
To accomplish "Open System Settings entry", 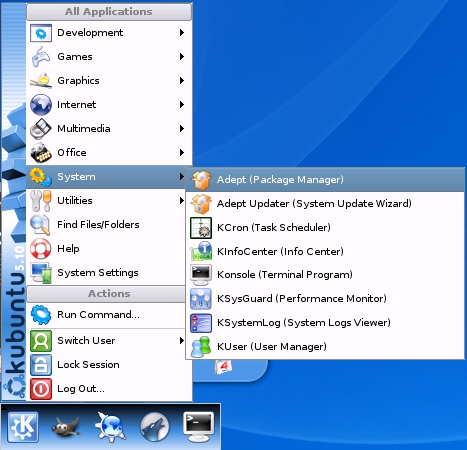I will pyautogui.click(x=106, y=273).
